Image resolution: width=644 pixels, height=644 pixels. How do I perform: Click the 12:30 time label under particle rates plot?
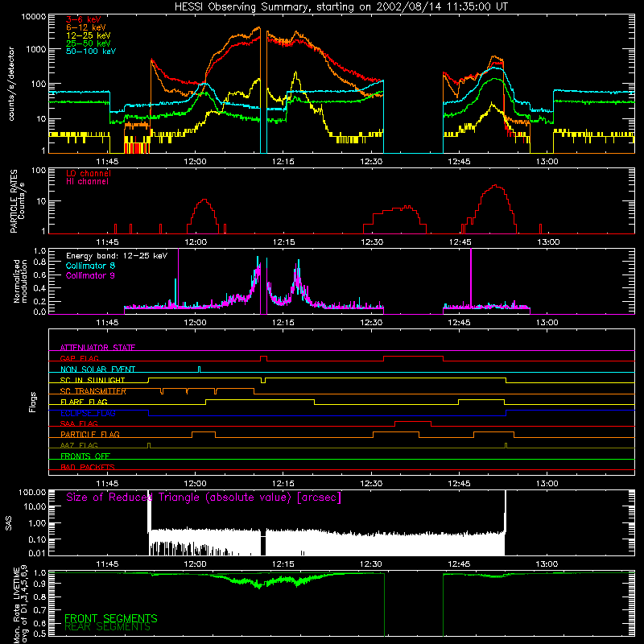(372, 242)
